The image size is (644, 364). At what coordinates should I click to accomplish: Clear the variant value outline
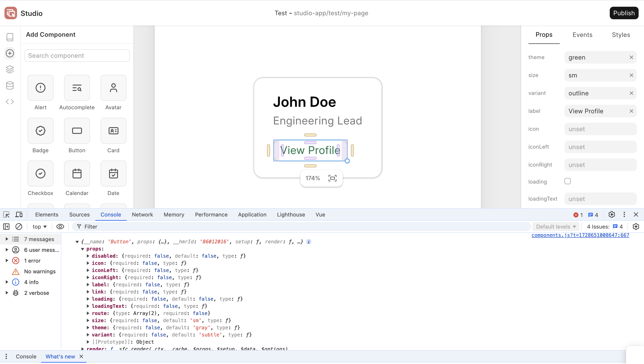[x=631, y=93]
